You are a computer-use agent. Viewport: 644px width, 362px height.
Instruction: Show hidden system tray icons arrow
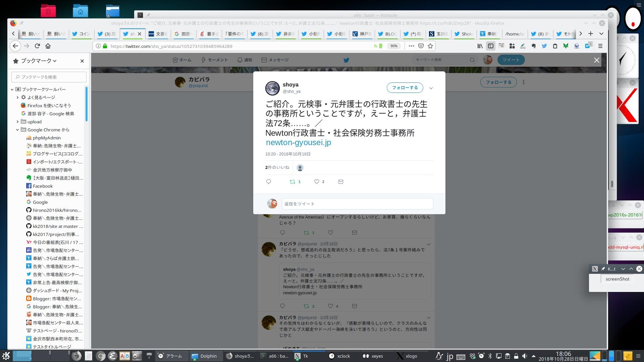pyautogui.click(x=534, y=356)
